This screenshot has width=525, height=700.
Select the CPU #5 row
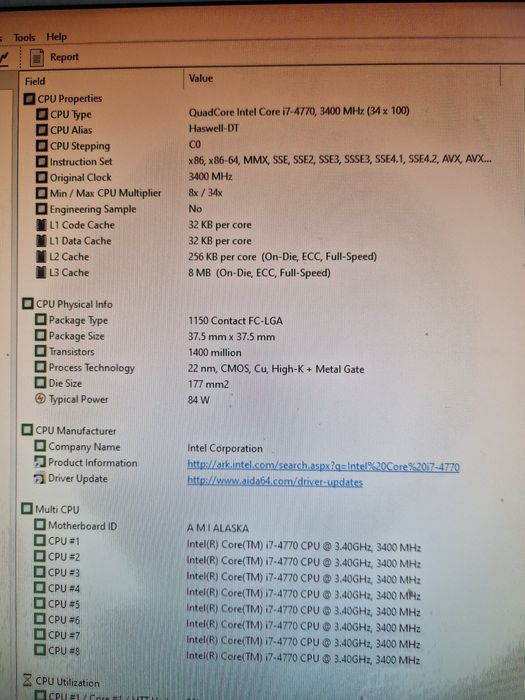pos(228,607)
